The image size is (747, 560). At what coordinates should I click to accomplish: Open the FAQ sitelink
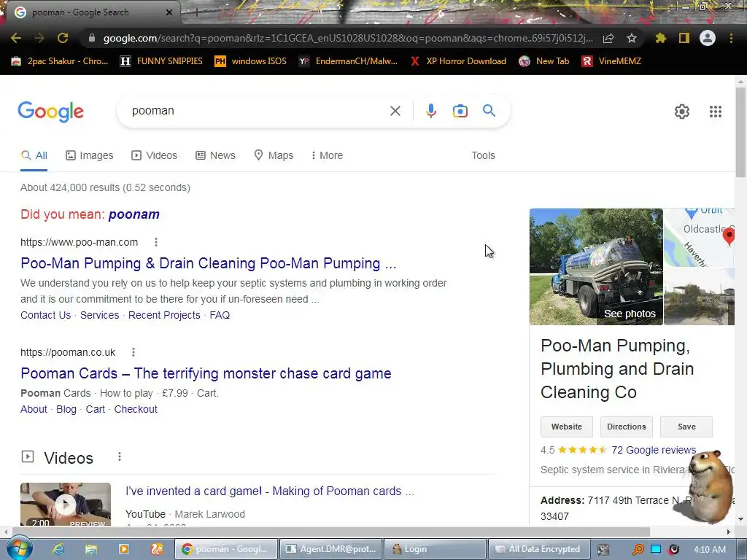[x=220, y=315]
